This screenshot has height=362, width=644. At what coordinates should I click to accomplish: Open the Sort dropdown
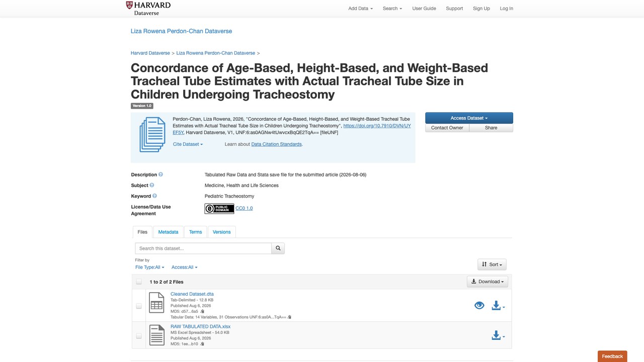[492, 264]
